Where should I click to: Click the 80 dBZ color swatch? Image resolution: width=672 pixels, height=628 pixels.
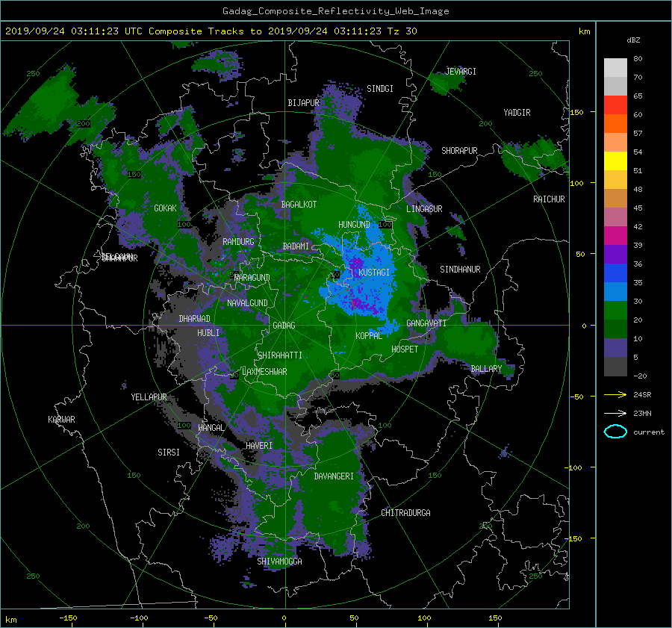click(615, 67)
